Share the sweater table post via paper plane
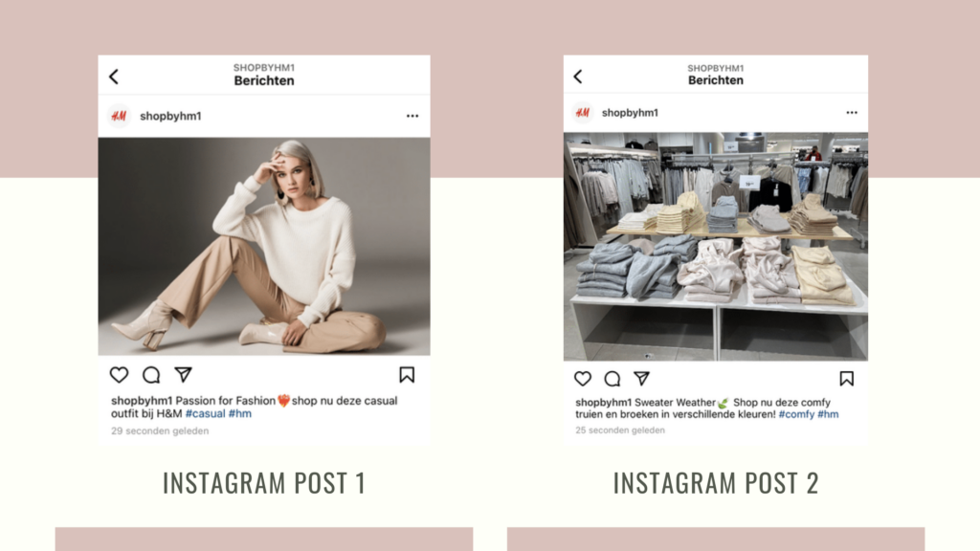This screenshot has width=980, height=551. coord(642,378)
